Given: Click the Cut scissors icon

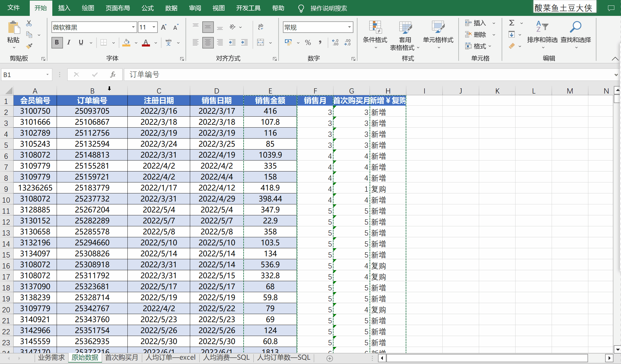Looking at the screenshot, I should point(29,23).
